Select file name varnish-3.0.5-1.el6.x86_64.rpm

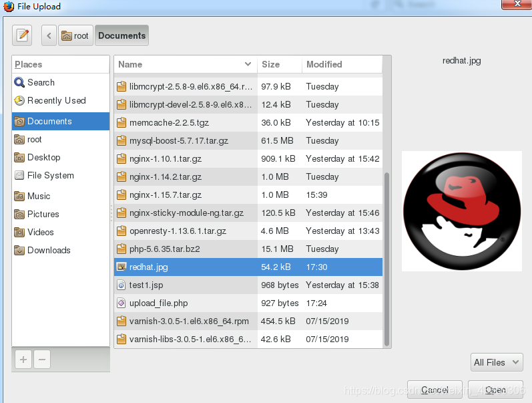(x=189, y=321)
